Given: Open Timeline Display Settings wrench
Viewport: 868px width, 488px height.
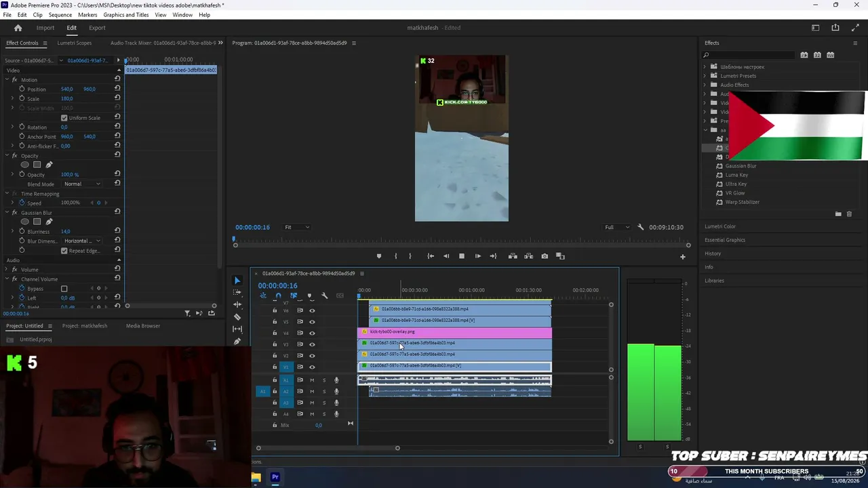Looking at the screenshot, I should tap(325, 296).
